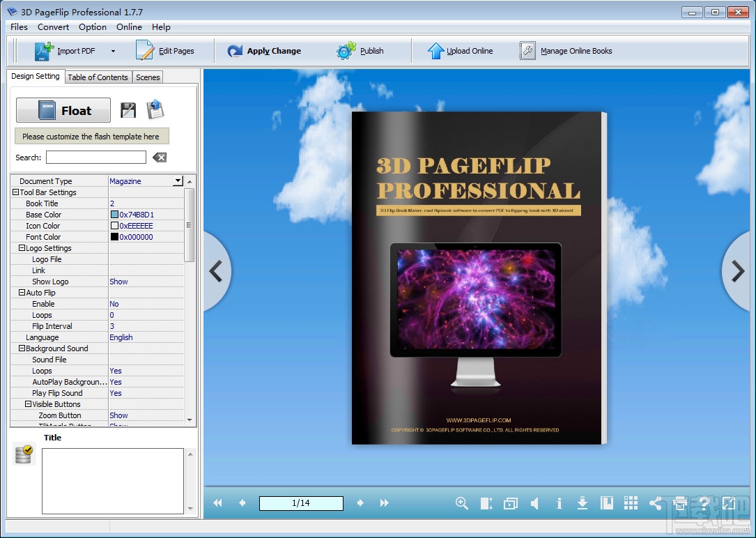The image size is (756, 538).
Task: Switch to the Scenes tab
Action: coord(148,77)
